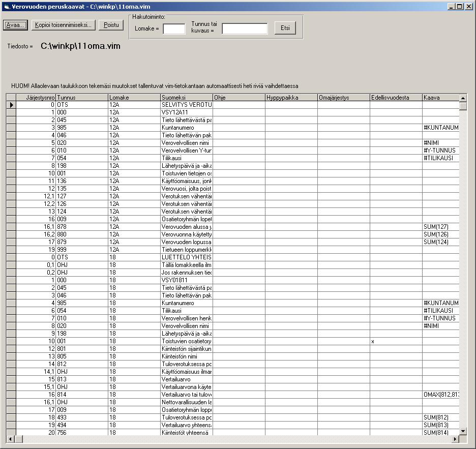This screenshot has height=449, width=476.
Task: Select the Hyppypaikka column header
Action: (x=291, y=98)
